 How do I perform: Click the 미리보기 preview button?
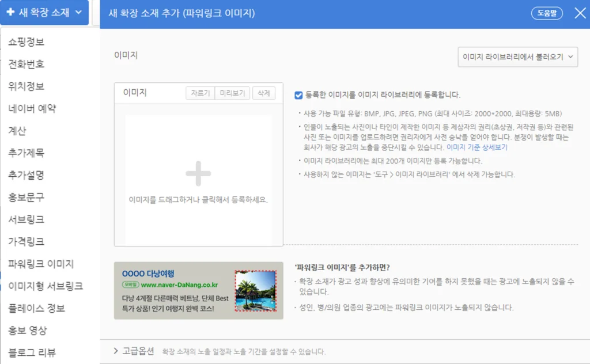[x=232, y=93]
